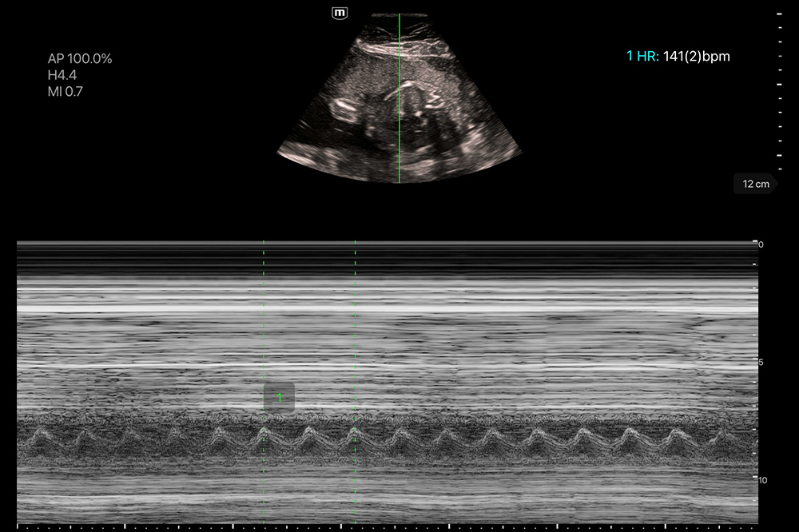
Task: Click the MI 0.7 mechanical index readout
Action: [x=66, y=91]
